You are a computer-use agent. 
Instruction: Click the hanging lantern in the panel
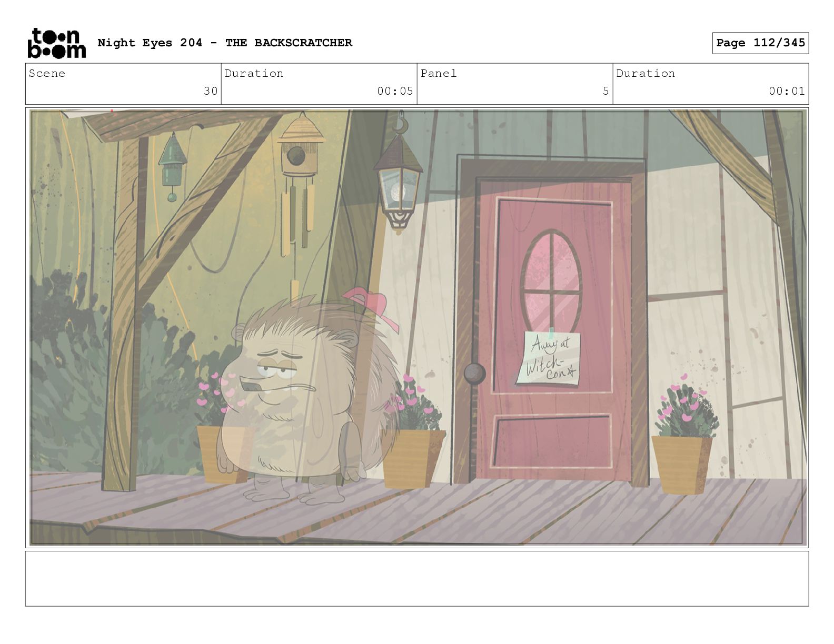point(398,174)
